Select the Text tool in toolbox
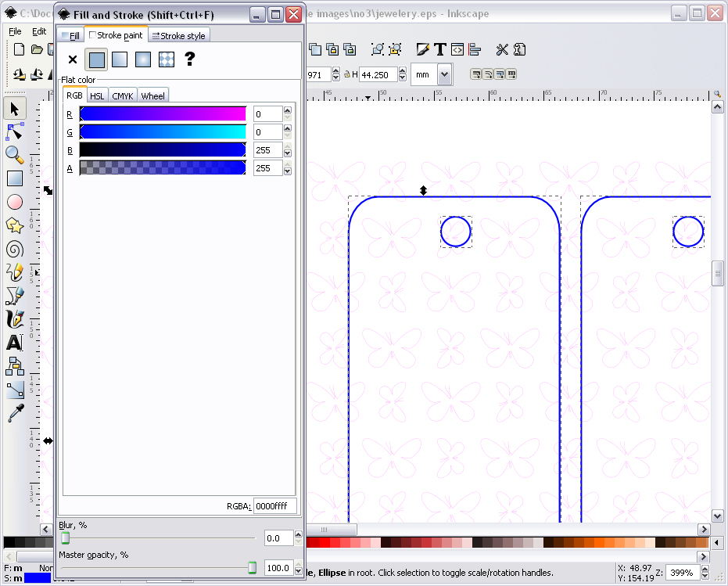The image size is (728, 586). tap(15, 343)
